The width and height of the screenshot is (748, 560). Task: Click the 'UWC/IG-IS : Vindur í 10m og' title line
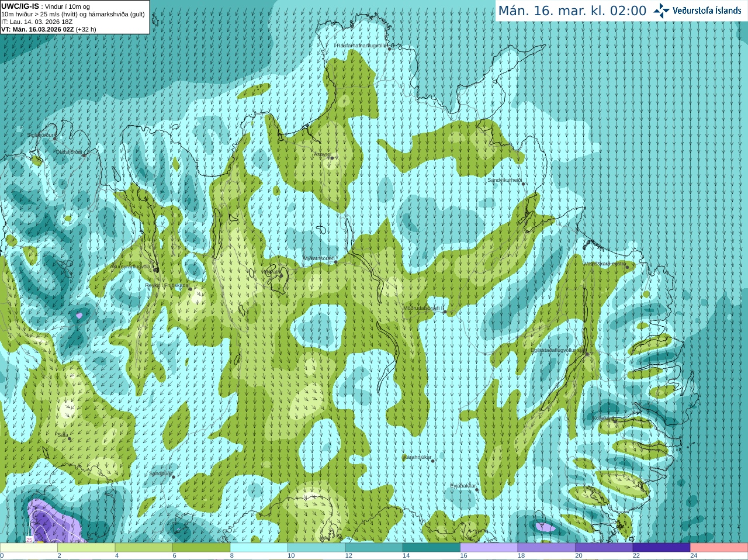[45, 6]
